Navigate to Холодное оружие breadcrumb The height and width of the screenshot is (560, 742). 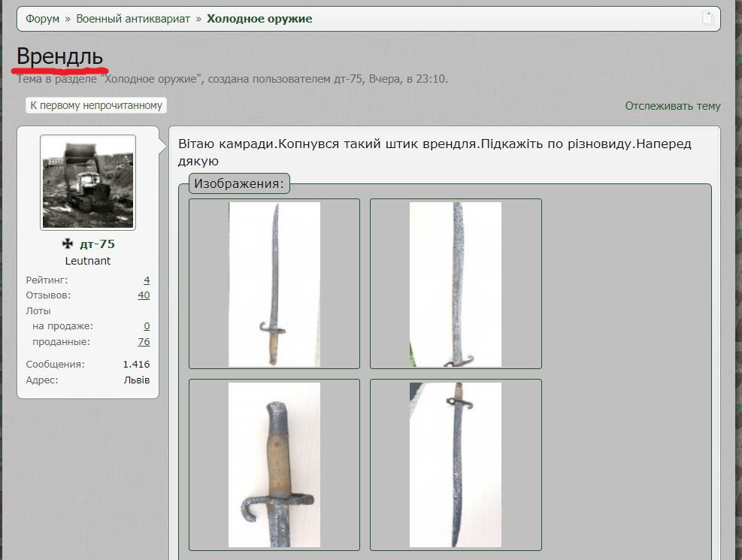[259, 19]
